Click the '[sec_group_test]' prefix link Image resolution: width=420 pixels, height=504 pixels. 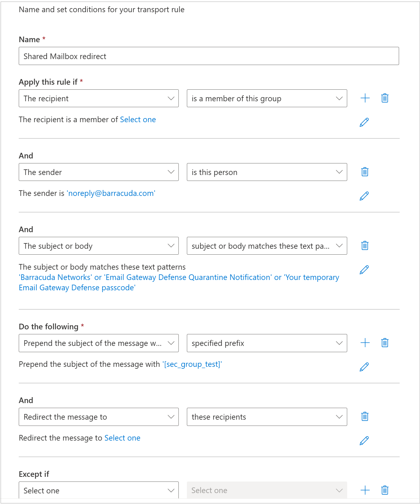coord(192,364)
